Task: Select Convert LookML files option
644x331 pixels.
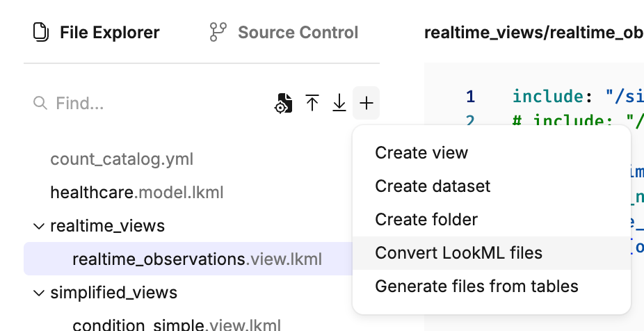Action: coord(458,253)
